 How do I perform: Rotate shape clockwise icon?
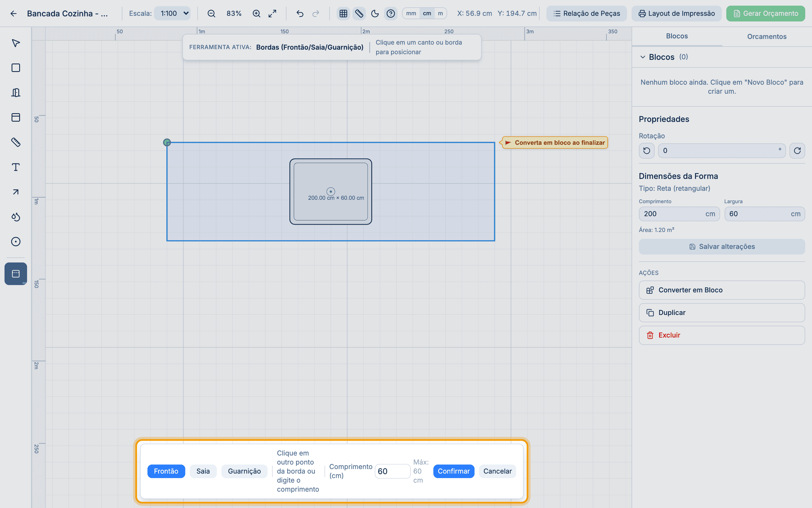click(x=797, y=150)
